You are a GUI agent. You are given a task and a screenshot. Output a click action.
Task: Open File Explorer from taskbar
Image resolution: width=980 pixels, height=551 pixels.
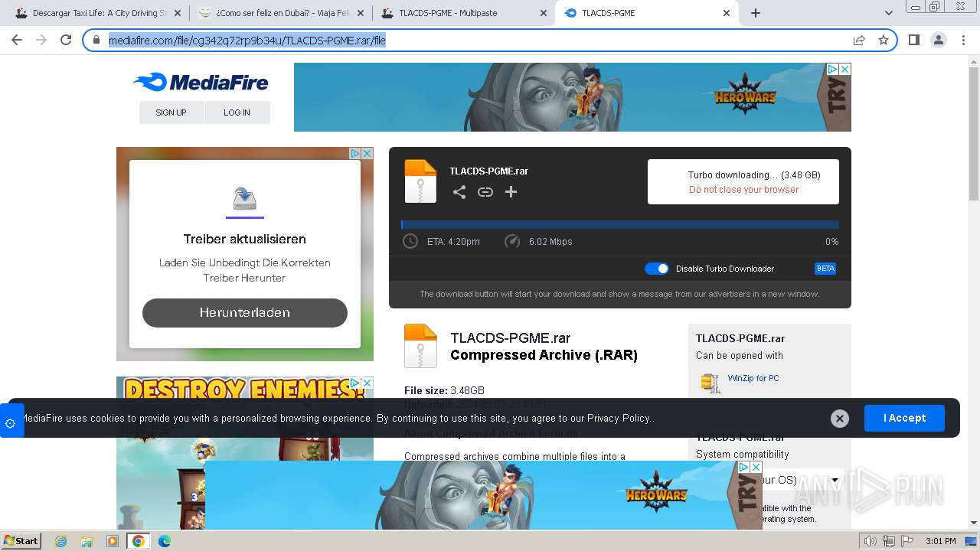pos(87,541)
